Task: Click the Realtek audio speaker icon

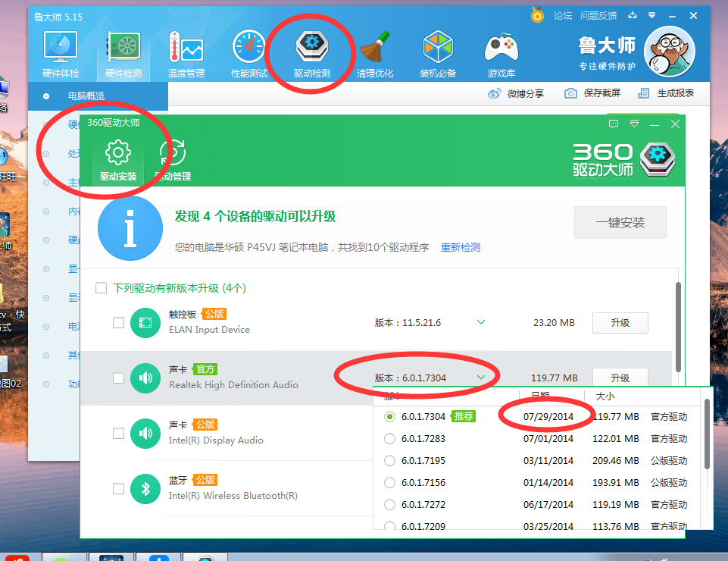Action: (x=145, y=378)
